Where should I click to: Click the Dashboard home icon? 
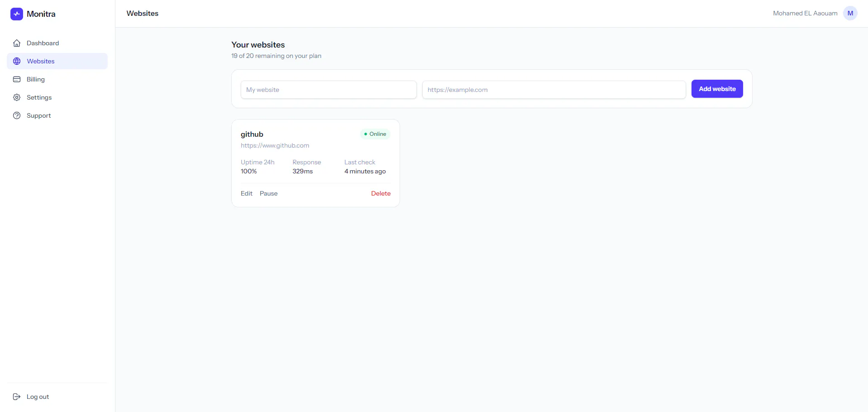coord(17,43)
